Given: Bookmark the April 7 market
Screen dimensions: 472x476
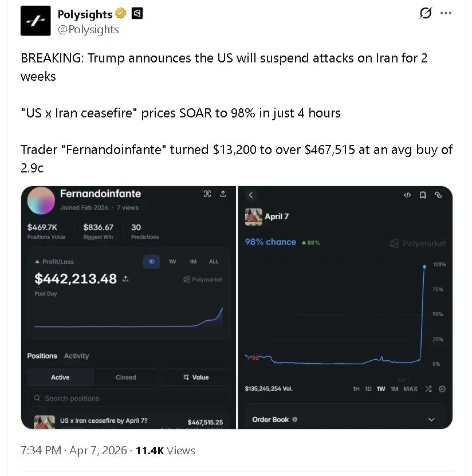Looking at the screenshot, I should [x=423, y=195].
